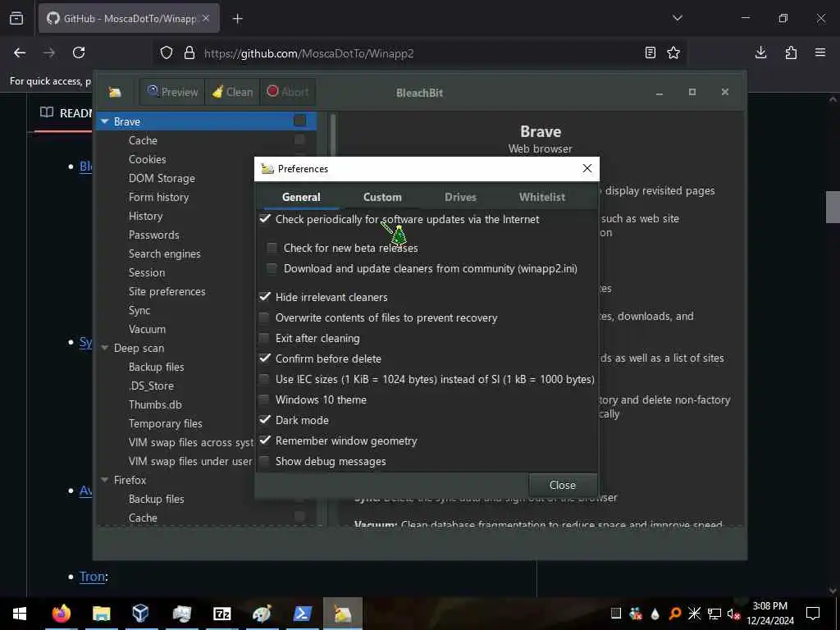Enable Exit after cleaning
The width and height of the screenshot is (840, 630).
(265, 339)
